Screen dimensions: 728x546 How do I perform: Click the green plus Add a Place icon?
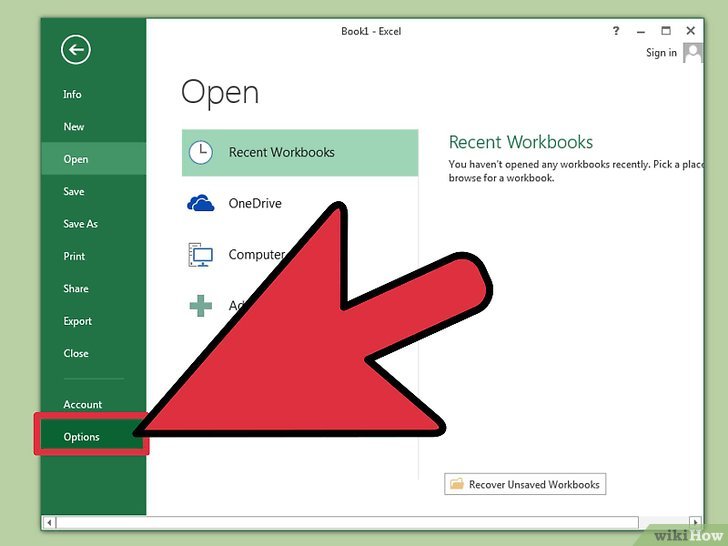[201, 306]
